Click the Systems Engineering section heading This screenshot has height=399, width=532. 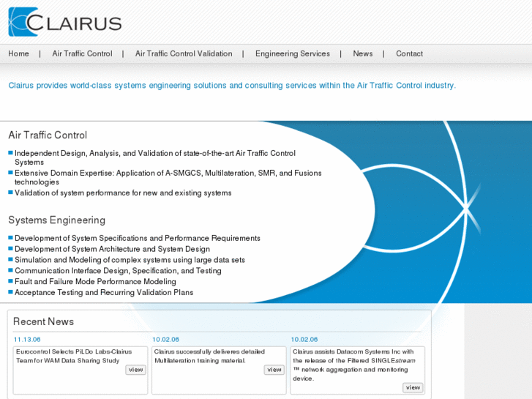[56, 220]
